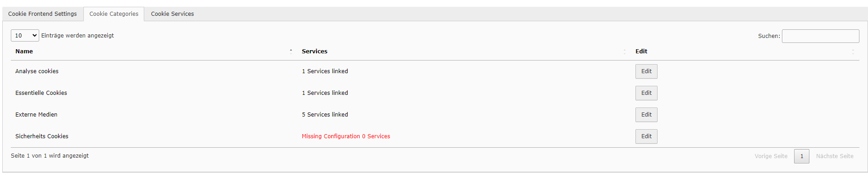This screenshot has height=173, width=868.
Task: Click the Edit column sort arrow icon
Action: [853, 51]
